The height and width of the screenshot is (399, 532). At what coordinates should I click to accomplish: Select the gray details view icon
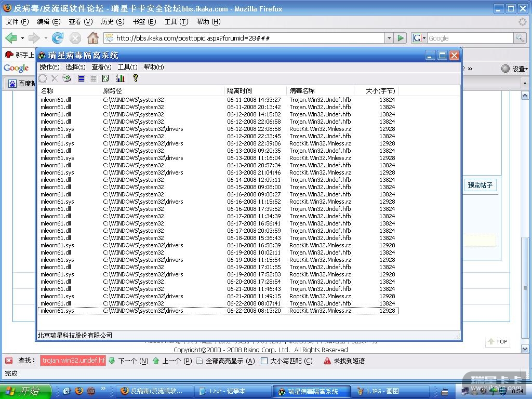[94, 78]
